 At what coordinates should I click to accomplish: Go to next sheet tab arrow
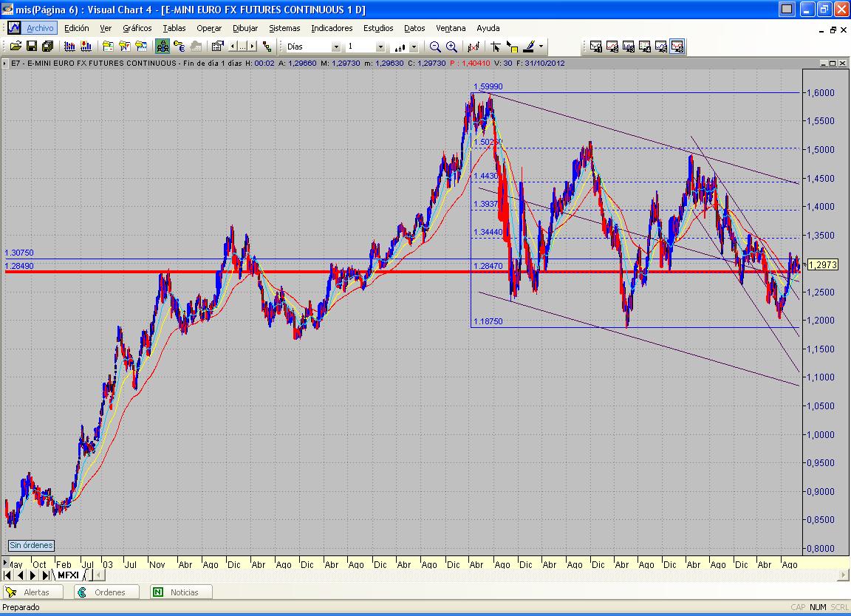(33, 575)
